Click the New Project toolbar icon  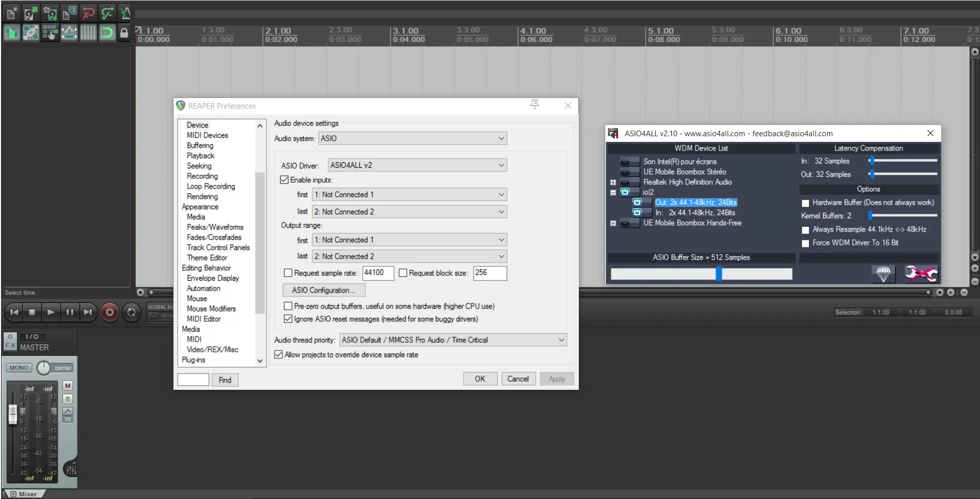pos(11,13)
